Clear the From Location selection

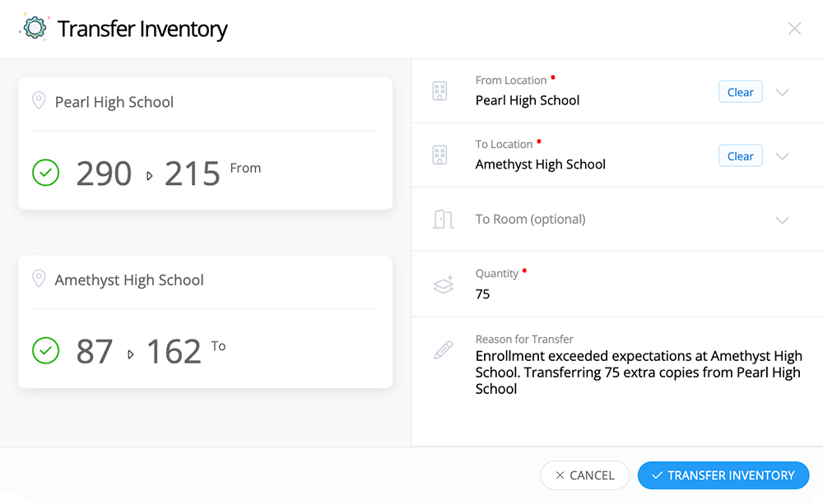point(740,91)
